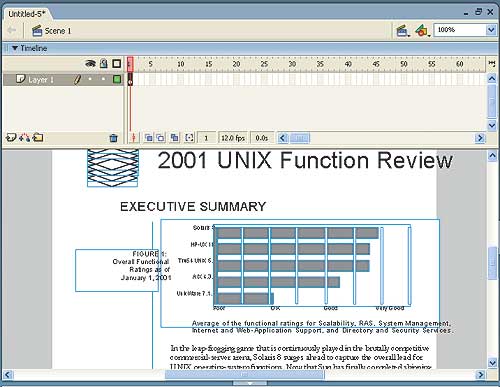Click stage horizontal scroll right arrow
This screenshot has height=387, width=500.
click(480, 375)
